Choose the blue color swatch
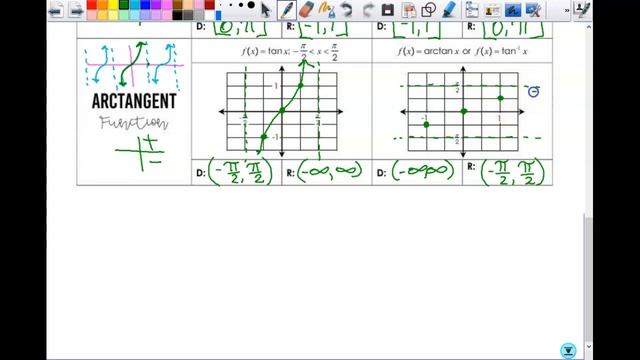Screen dimensions: 640x360 click(x=145, y=4)
